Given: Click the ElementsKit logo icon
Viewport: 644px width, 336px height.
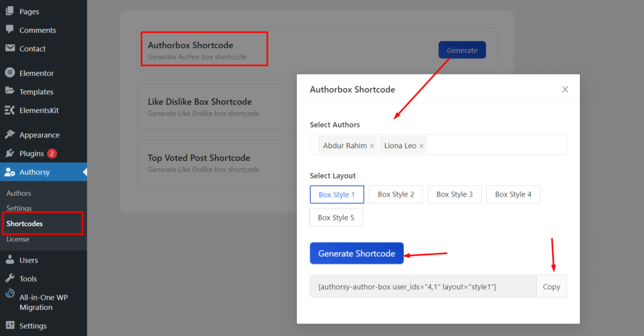Looking at the screenshot, I should 9,110.
